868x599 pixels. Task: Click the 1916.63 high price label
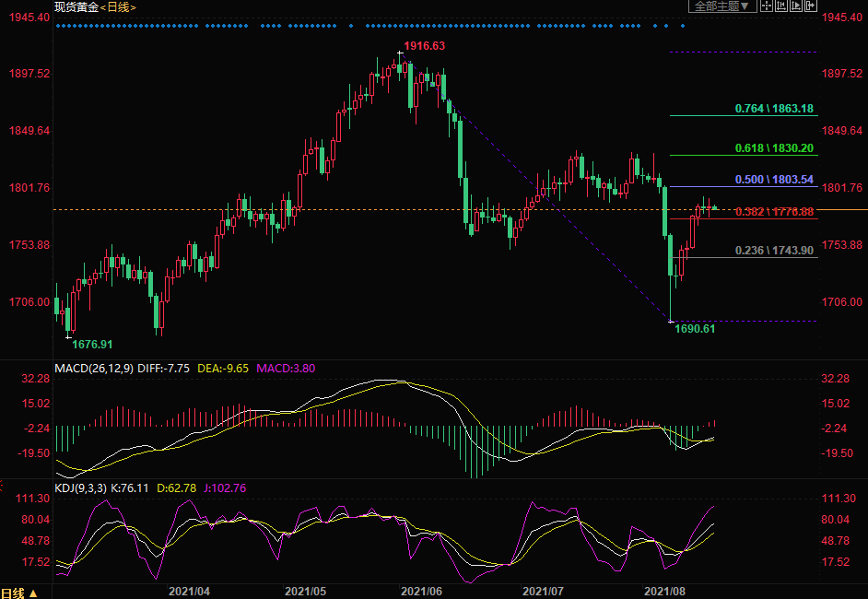pos(424,46)
